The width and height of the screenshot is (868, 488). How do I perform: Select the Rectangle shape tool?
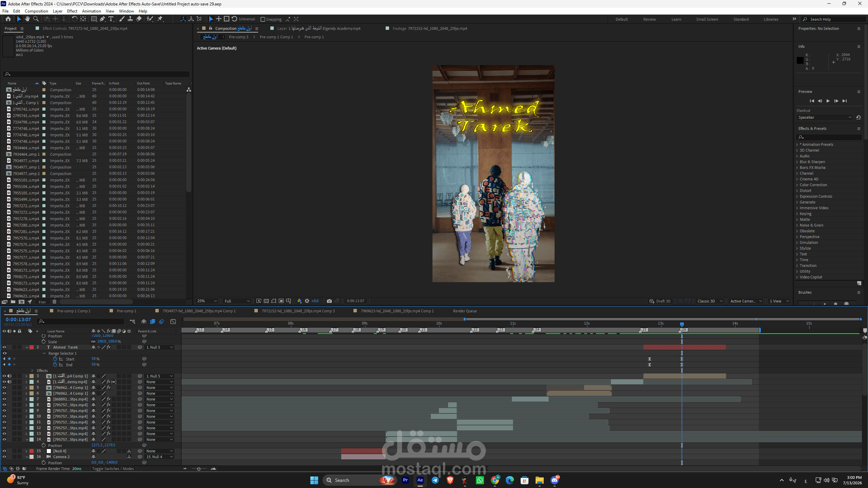(x=94, y=19)
